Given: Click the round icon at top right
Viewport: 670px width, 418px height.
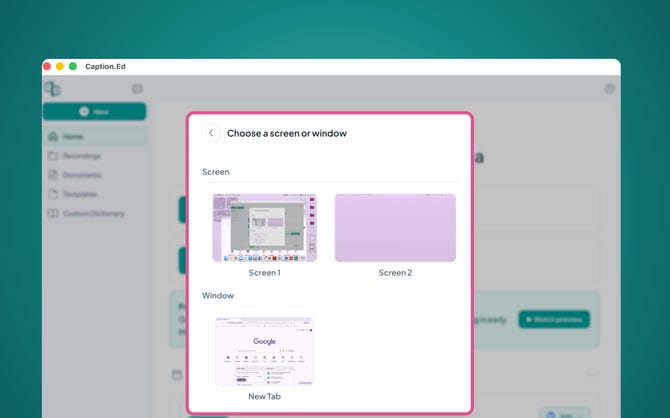Looking at the screenshot, I should click(609, 89).
